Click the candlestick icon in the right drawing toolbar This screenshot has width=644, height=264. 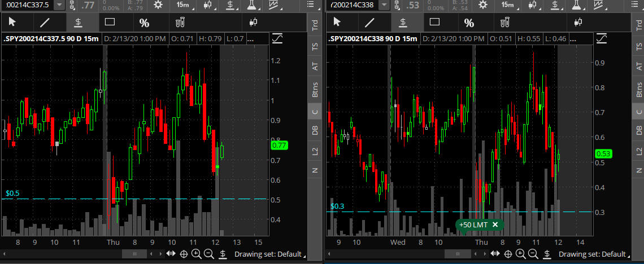[578, 22]
